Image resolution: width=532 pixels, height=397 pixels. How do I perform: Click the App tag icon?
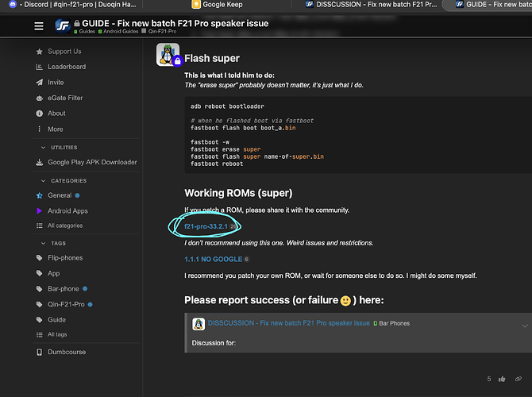pos(40,273)
